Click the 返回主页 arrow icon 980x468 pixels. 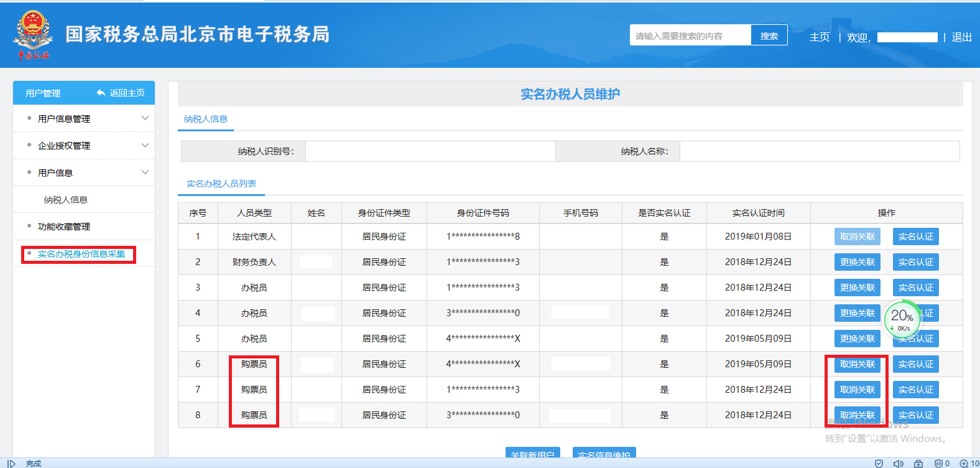click(x=101, y=93)
